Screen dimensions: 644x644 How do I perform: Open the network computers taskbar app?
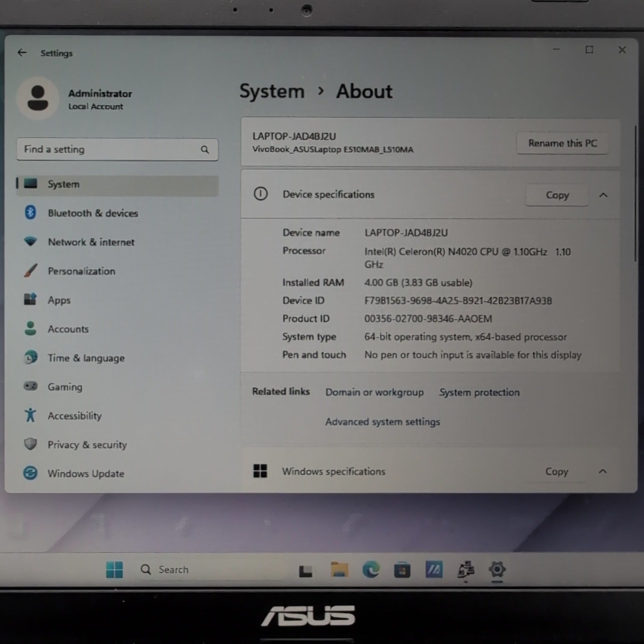(x=466, y=570)
